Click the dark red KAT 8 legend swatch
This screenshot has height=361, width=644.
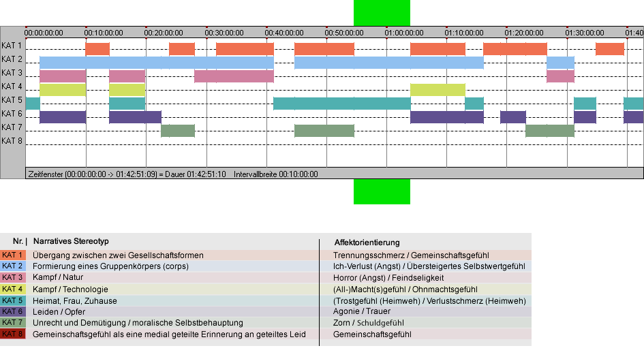click(x=13, y=334)
